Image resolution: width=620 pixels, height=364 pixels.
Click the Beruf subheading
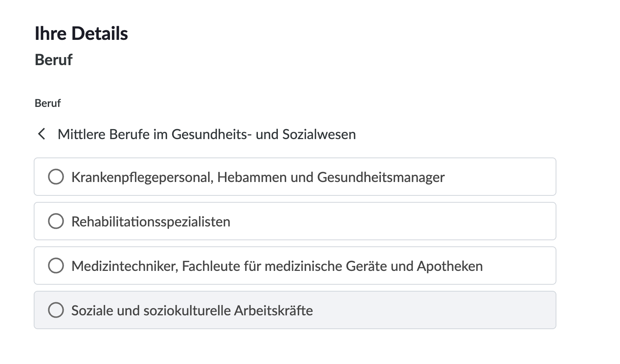(53, 60)
